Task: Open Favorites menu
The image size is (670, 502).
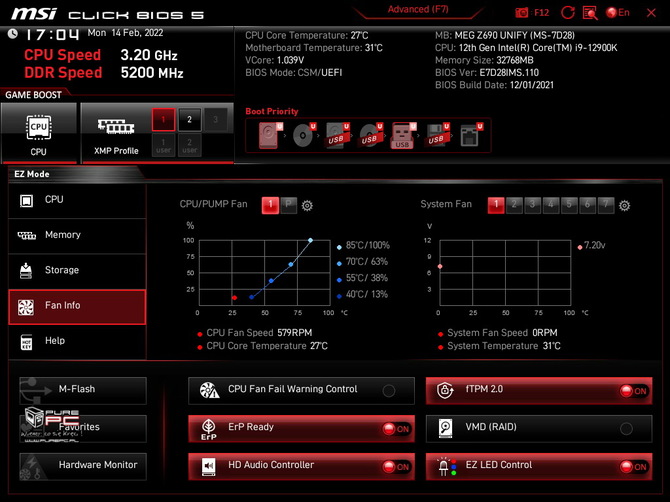Action: [83, 429]
